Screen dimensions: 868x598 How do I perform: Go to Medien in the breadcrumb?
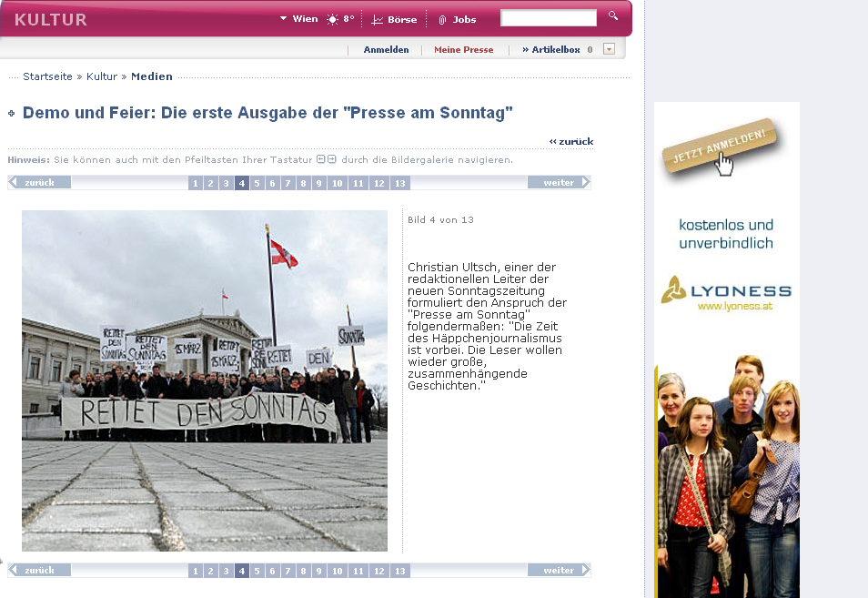point(152,76)
